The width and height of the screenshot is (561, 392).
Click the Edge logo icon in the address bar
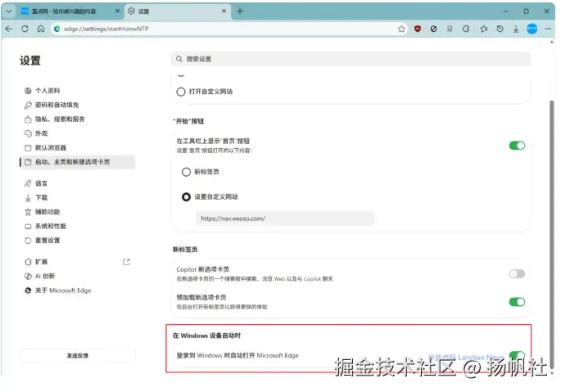click(x=57, y=29)
